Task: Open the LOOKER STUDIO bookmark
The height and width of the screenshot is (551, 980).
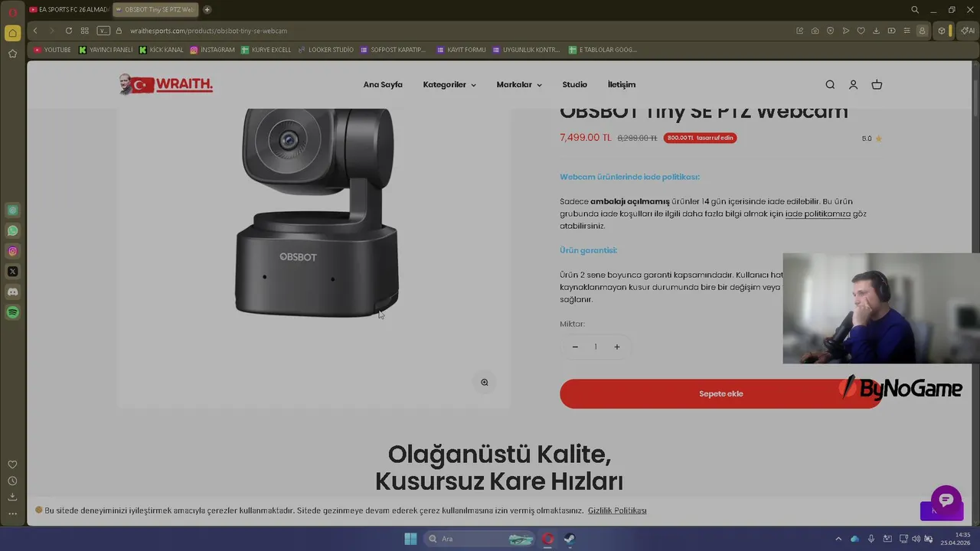Action: point(326,50)
